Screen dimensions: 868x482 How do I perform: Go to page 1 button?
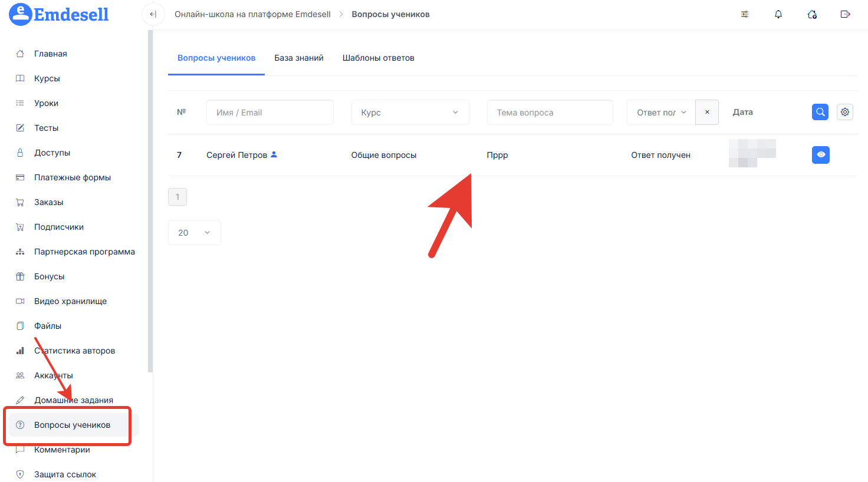click(x=177, y=197)
